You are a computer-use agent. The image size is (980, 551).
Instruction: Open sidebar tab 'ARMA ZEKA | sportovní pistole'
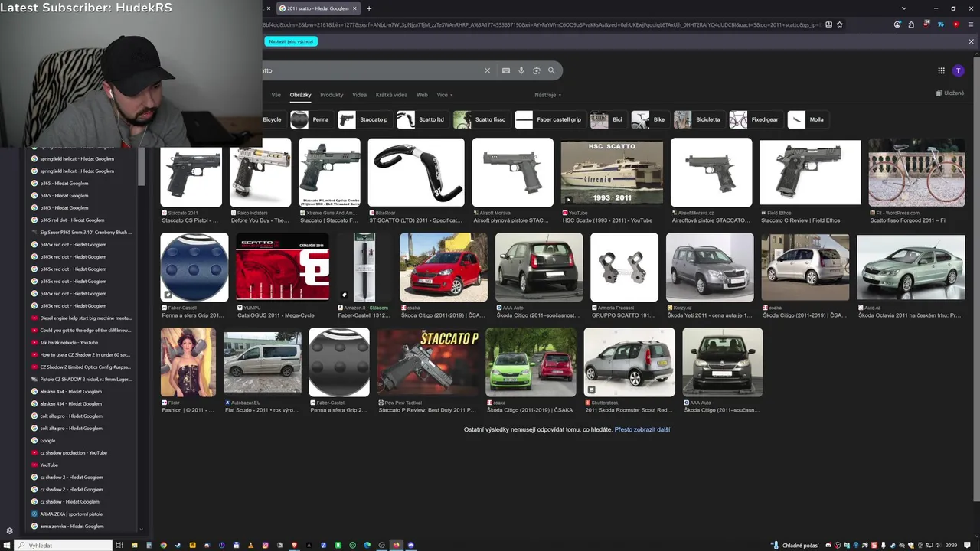tap(81, 514)
